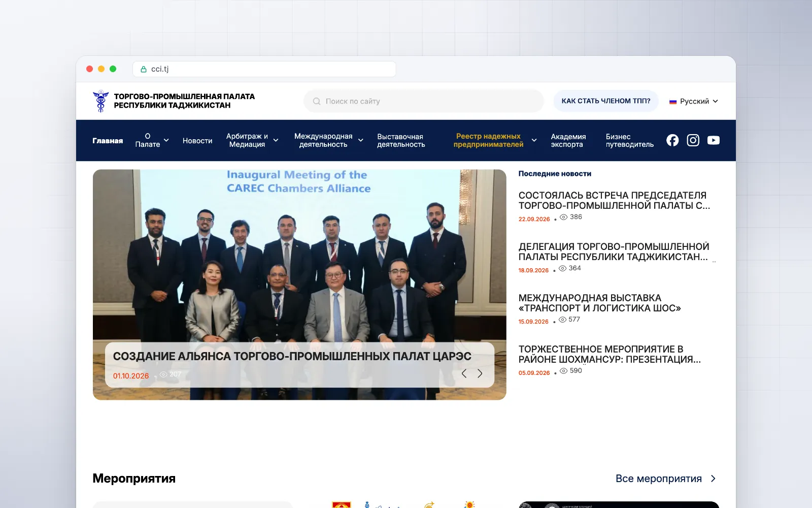Click the site title ТОРГОВО-ПРОМЫШЛЕННАЯ ПАЛАТА
Viewport: 812px width, 508px height.
[x=184, y=101]
